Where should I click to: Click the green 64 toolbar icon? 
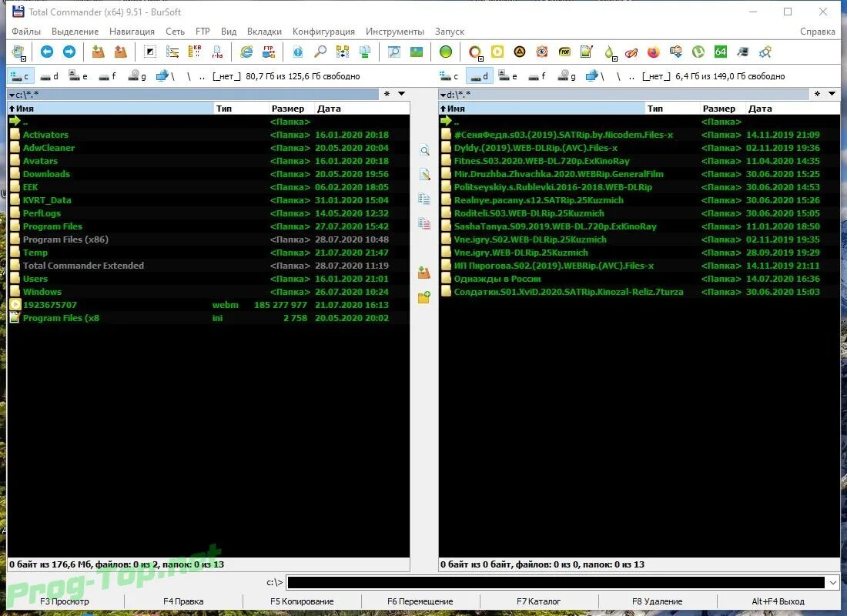click(721, 52)
